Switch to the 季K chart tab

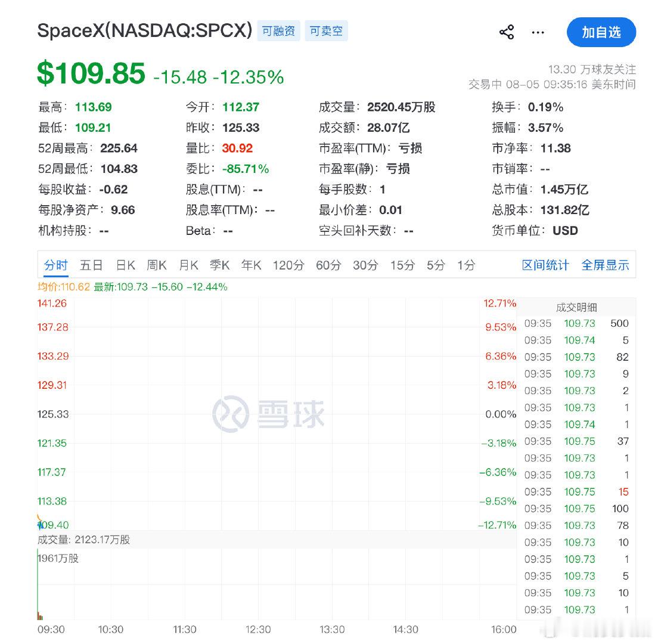click(x=219, y=265)
